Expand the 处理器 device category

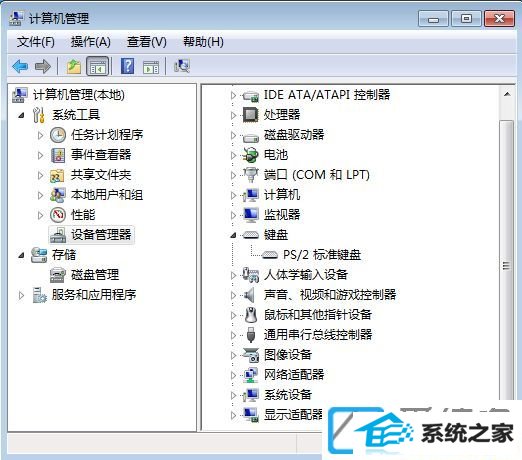(x=233, y=115)
